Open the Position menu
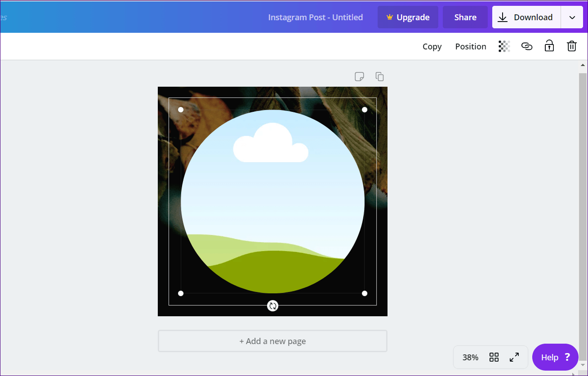Image resolution: width=588 pixels, height=376 pixels. 471,46
